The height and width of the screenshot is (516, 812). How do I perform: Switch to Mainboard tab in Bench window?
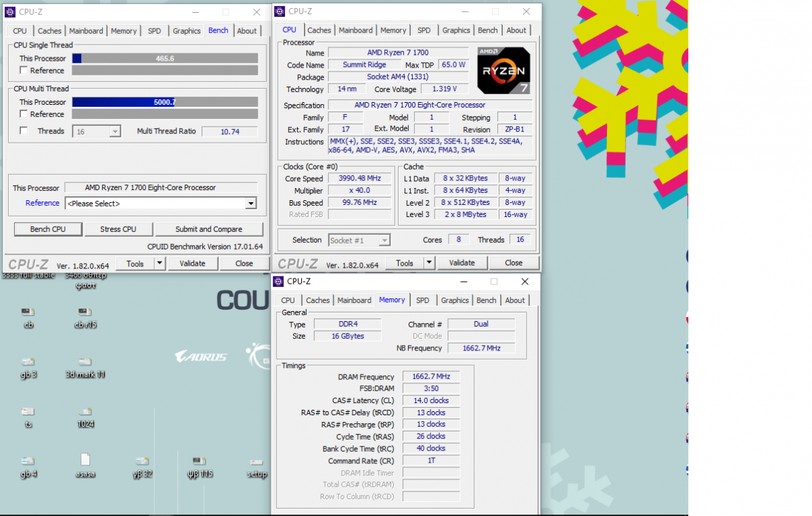coord(86,31)
